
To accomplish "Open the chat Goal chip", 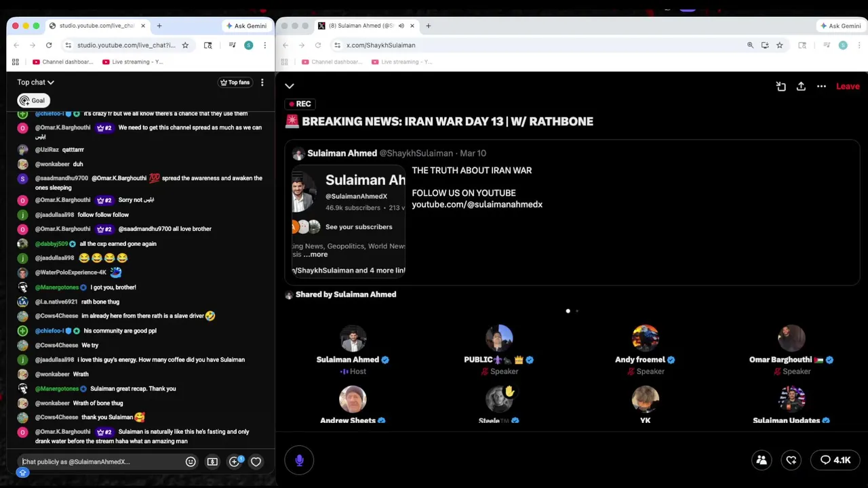I will [x=33, y=100].
